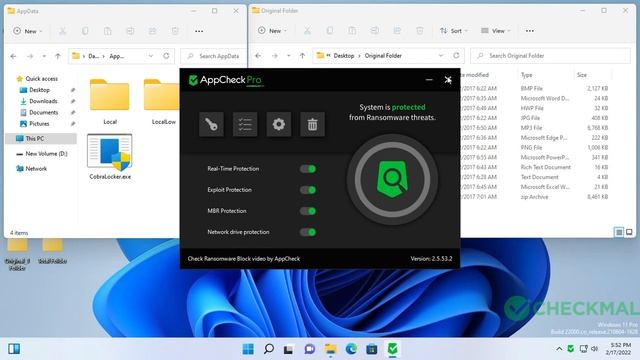
Task: Click Type column header in Original Folder
Action: click(527, 75)
